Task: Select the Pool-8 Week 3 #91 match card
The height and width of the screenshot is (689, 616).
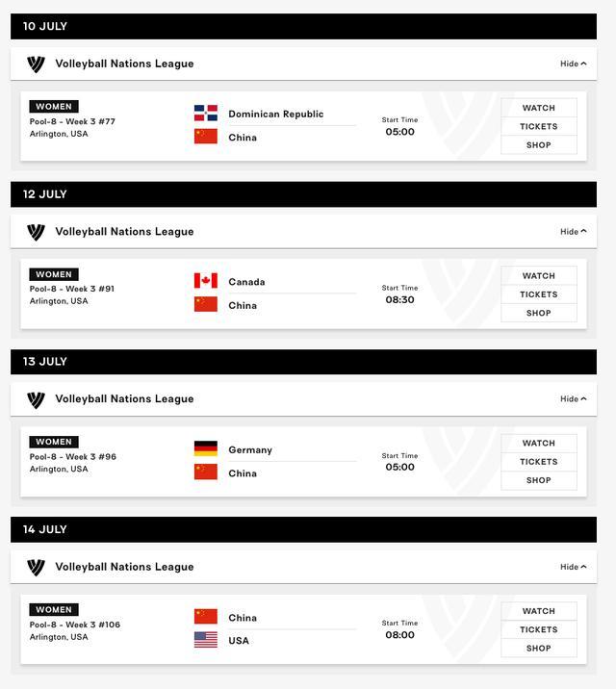Action: 303,293
